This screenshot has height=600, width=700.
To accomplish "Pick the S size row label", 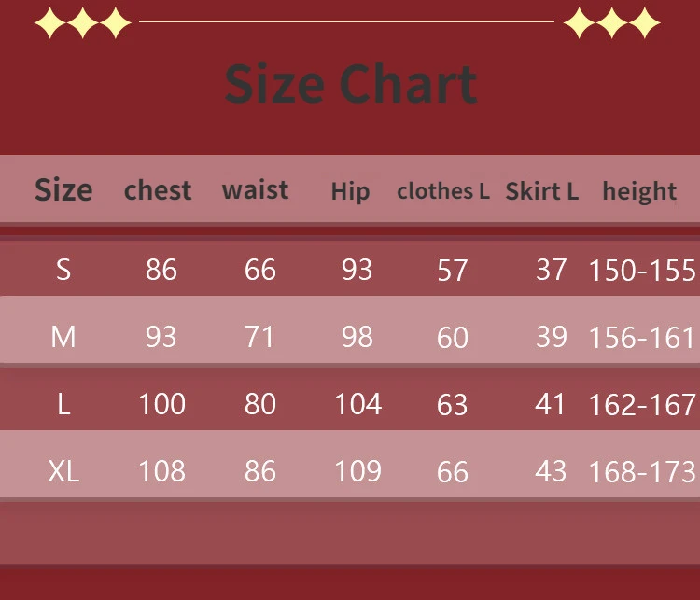I will pyautogui.click(x=63, y=270).
